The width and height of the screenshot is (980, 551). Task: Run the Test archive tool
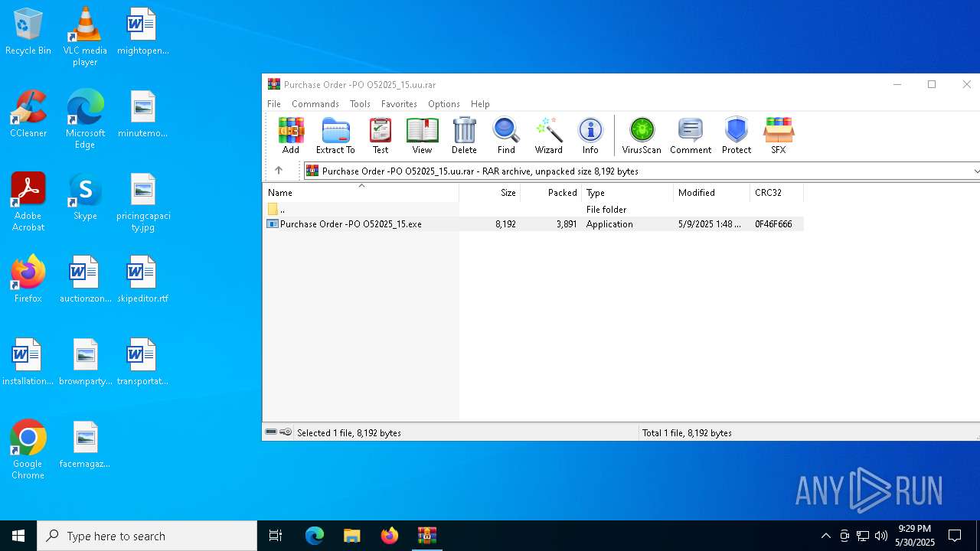coord(381,136)
